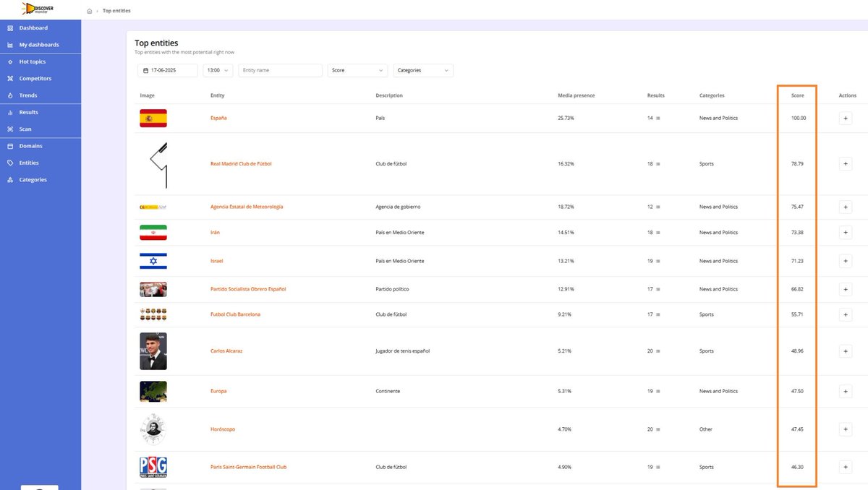Click the home breadcrumb icon
868x490 pixels.
pyautogui.click(x=89, y=11)
